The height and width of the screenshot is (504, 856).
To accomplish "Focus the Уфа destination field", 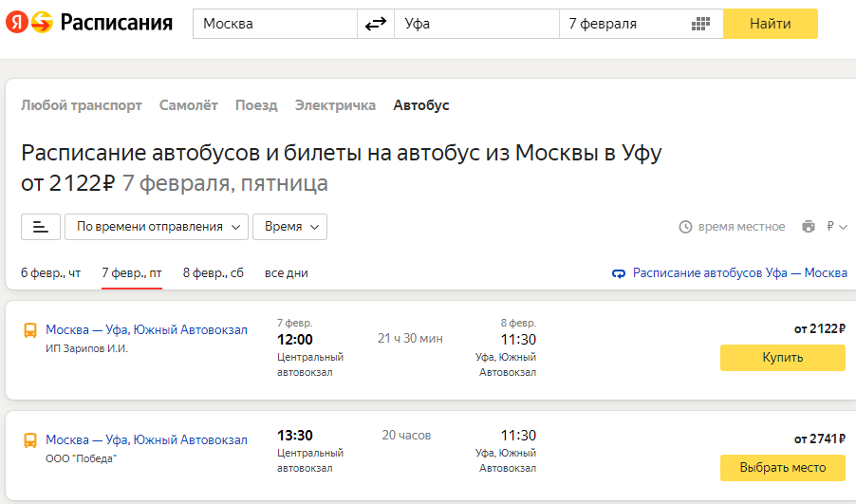I will (x=476, y=24).
